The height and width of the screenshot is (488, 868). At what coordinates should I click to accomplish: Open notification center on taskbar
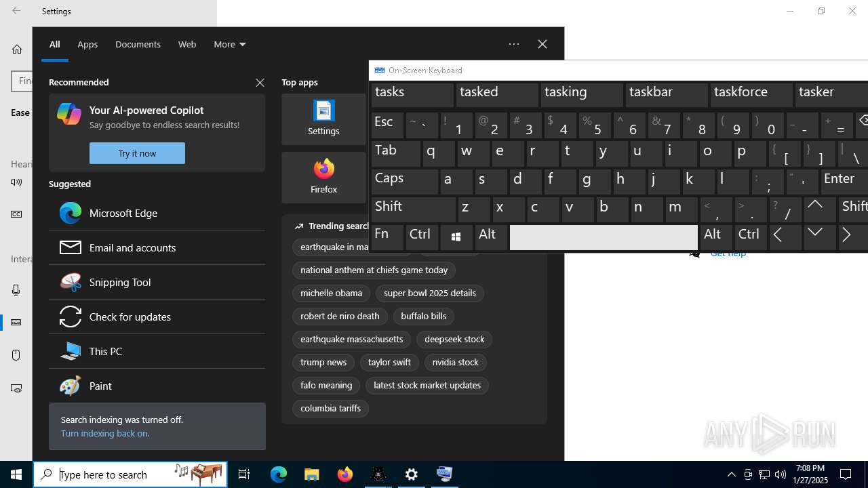pyautogui.click(x=846, y=474)
